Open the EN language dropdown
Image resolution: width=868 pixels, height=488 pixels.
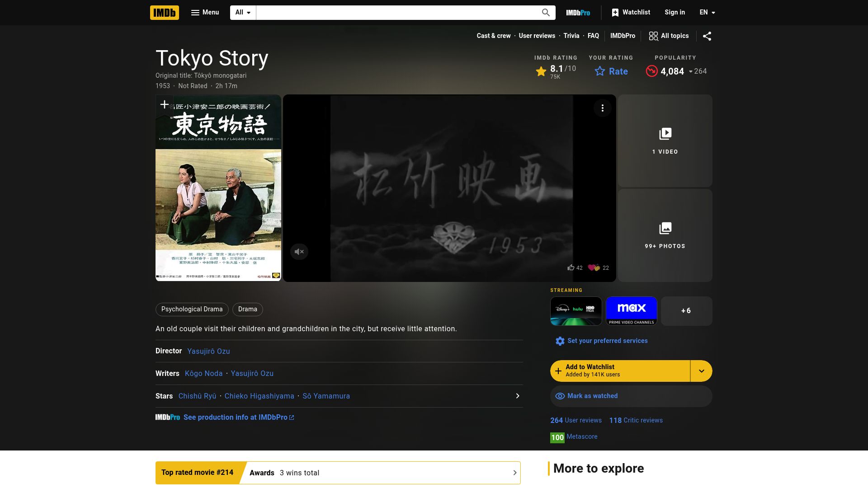707,13
